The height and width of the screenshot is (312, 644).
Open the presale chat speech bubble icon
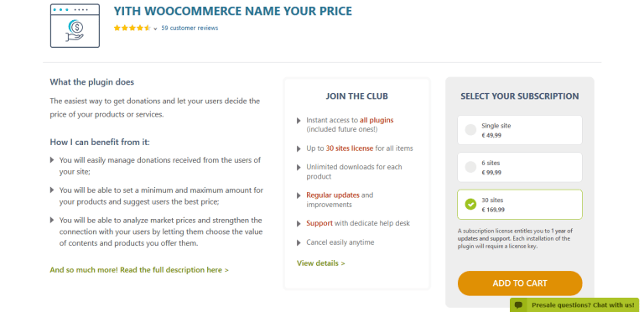click(519, 305)
